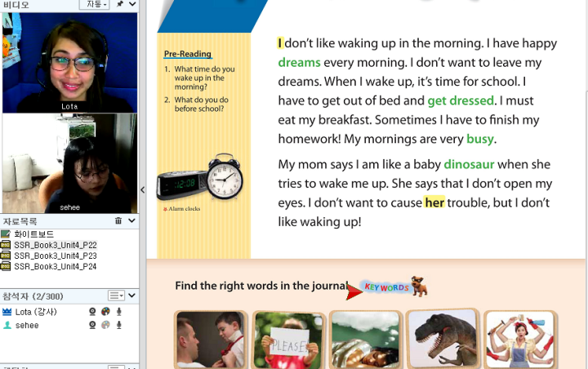Select participant sehee
Screen dimensions: 588x369
pos(27,325)
